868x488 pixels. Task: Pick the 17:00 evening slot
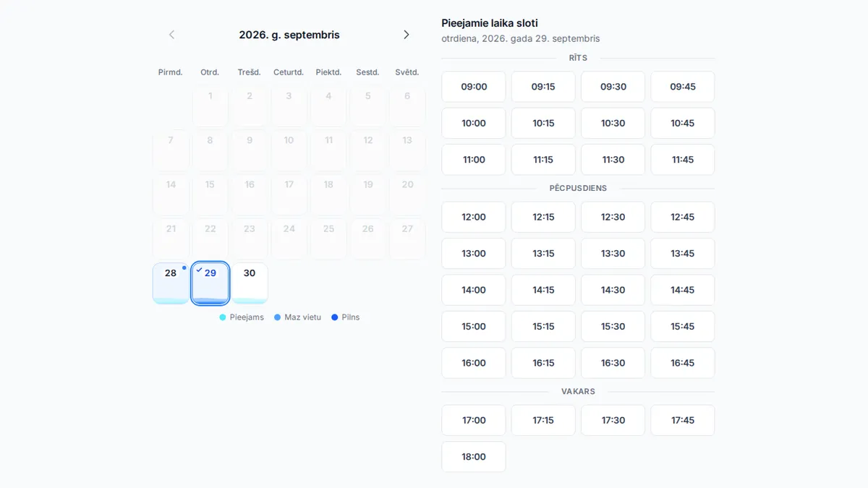[474, 420]
